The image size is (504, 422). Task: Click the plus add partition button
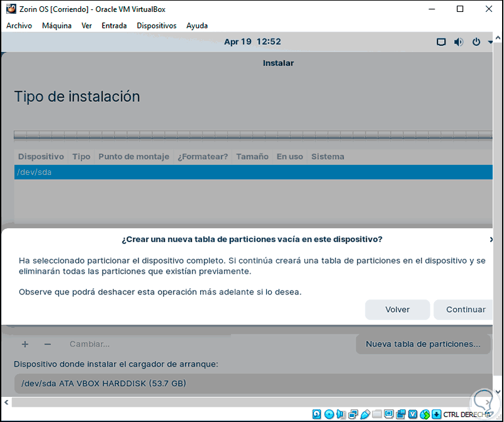[x=25, y=344]
